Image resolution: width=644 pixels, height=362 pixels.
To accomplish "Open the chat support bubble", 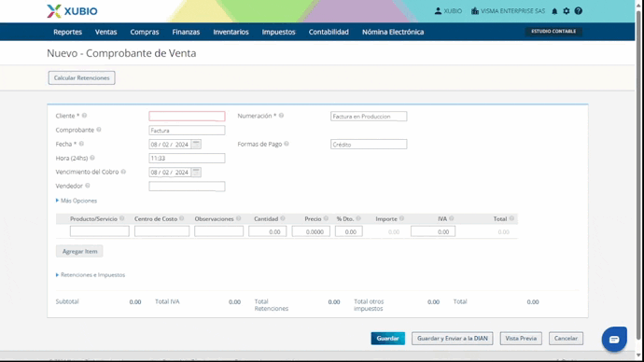I will click(x=614, y=339).
